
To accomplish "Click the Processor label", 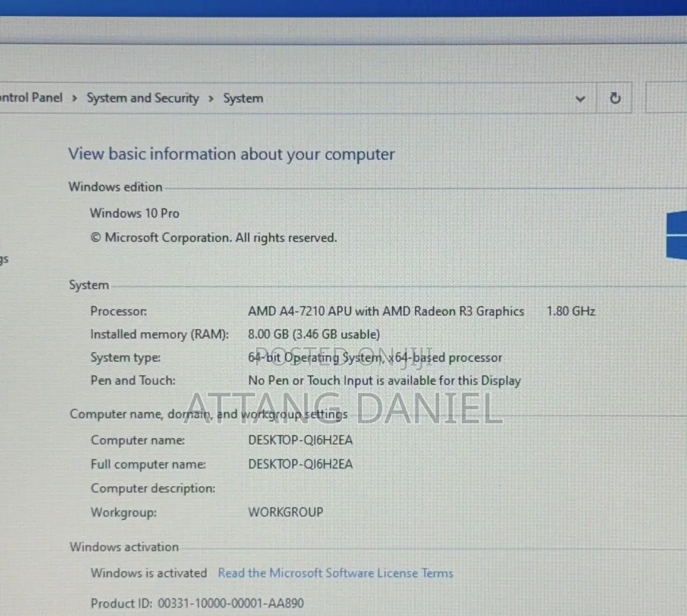I will pyautogui.click(x=118, y=311).
